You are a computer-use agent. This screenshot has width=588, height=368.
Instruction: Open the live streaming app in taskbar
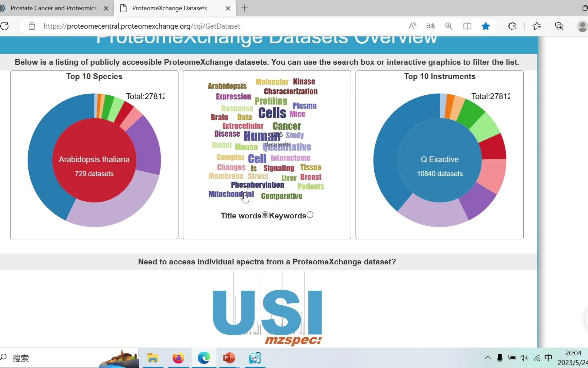coord(255,358)
